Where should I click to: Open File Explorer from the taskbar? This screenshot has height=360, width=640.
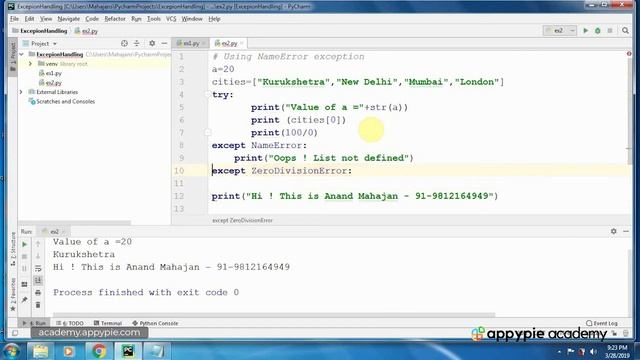(x=40, y=351)
